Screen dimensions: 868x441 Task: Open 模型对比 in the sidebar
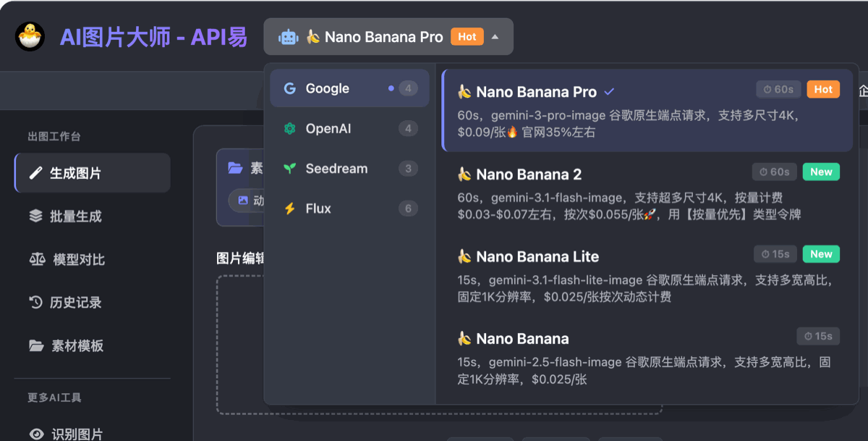93,259
